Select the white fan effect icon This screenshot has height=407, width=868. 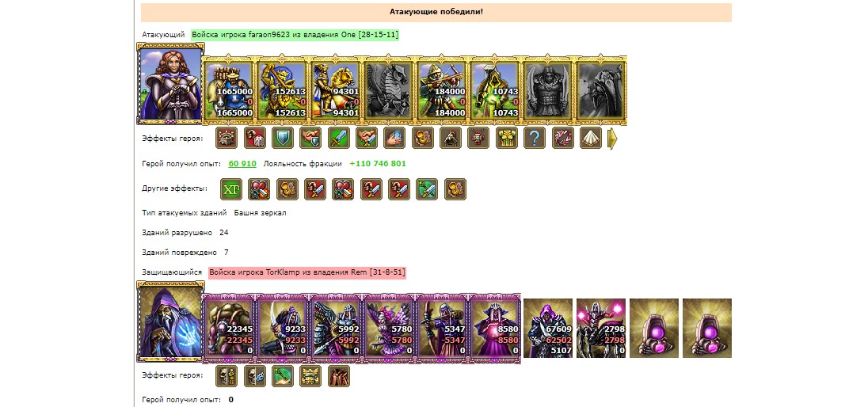click(x=591, y=138)
